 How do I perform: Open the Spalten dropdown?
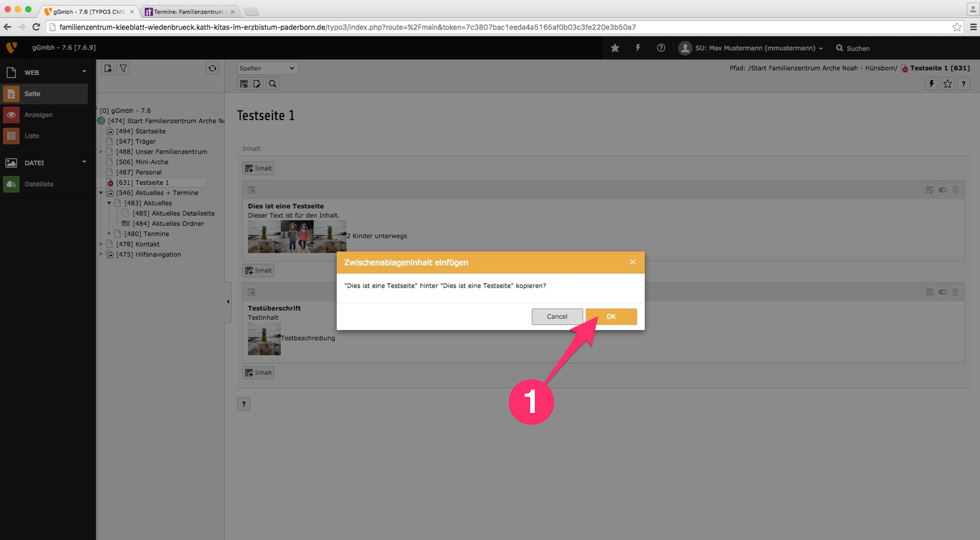pos(267,68)
